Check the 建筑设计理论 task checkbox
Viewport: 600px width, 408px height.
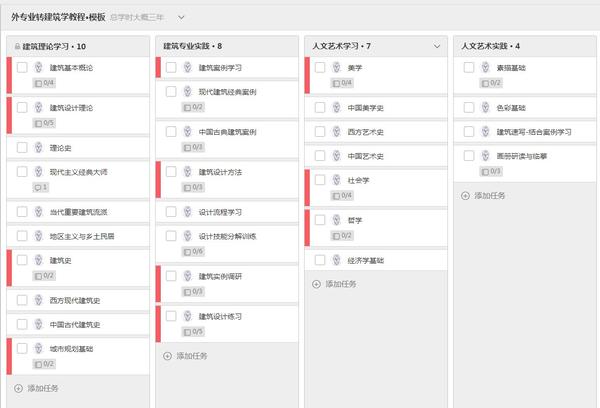coord(22,108)
